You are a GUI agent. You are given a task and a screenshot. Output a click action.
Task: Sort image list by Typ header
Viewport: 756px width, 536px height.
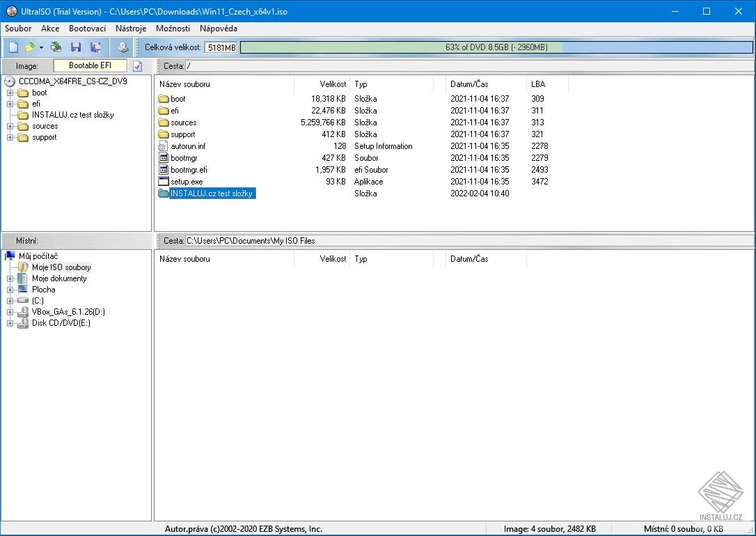391,84
